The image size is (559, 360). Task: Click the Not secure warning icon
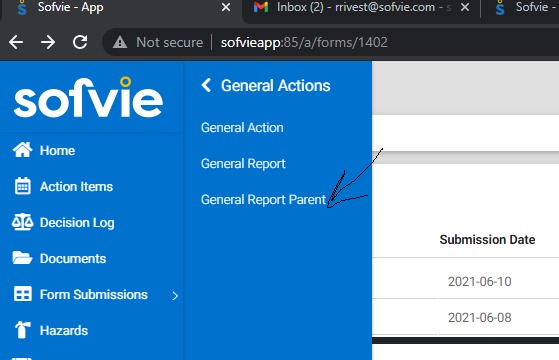tap(120, 42)
